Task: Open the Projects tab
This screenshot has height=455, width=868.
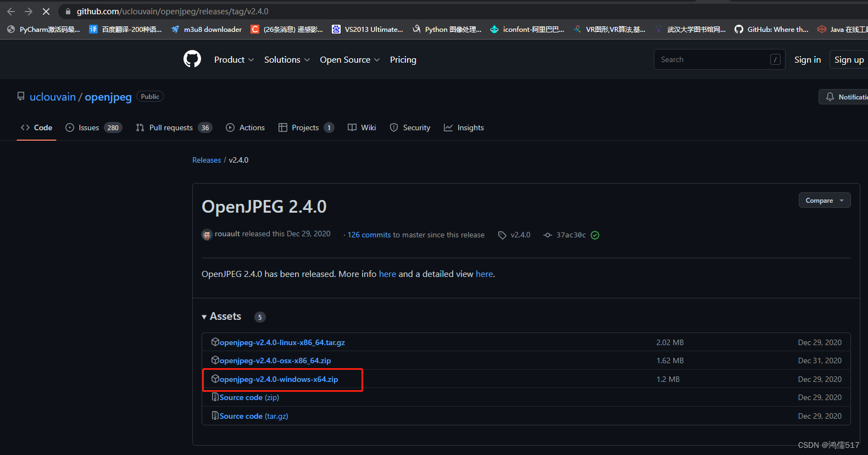Action: (x=306, y=127)
